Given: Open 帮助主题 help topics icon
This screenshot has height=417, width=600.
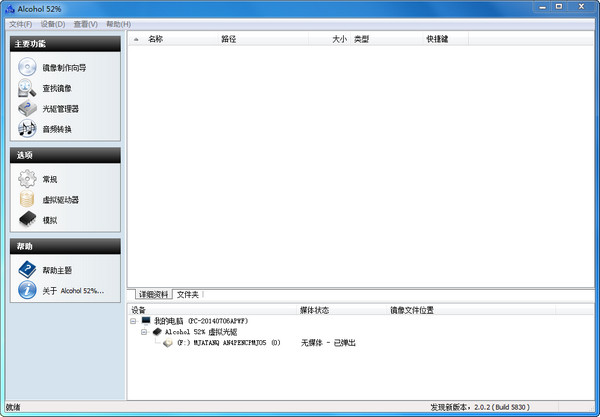Looking at the screenshot, I should click(27, 270).
